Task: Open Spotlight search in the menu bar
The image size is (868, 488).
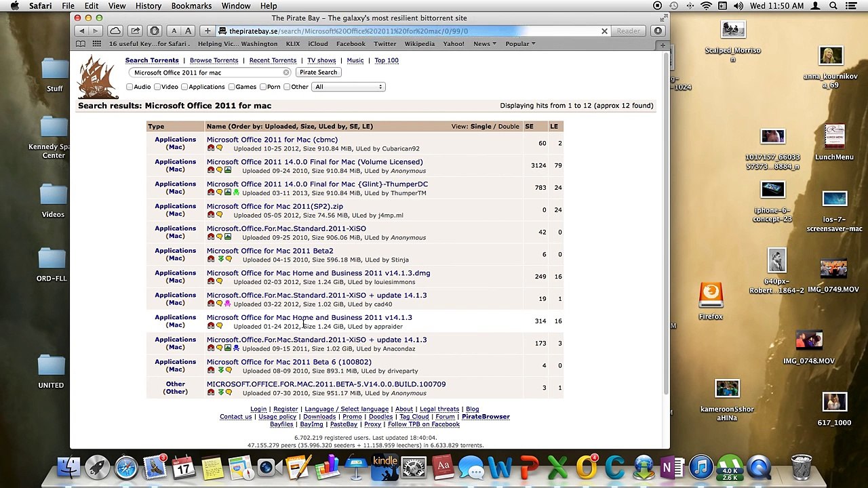Action: point(833,6)
